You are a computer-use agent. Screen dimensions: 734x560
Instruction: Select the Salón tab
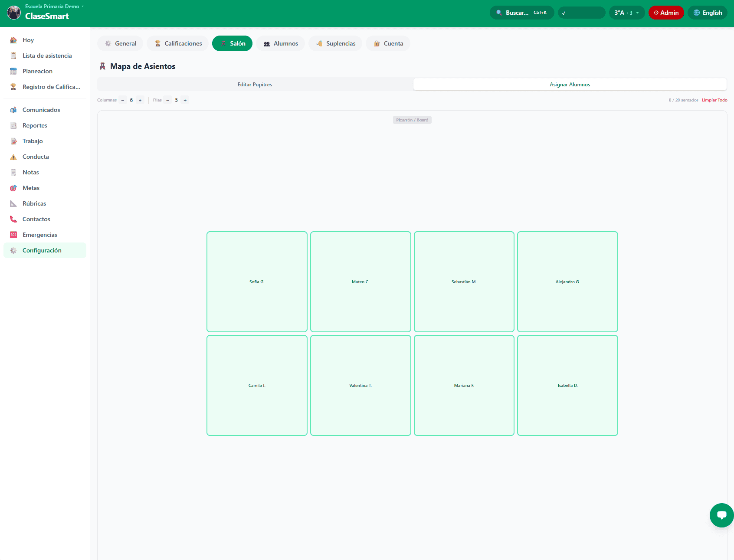click(232, 43)
